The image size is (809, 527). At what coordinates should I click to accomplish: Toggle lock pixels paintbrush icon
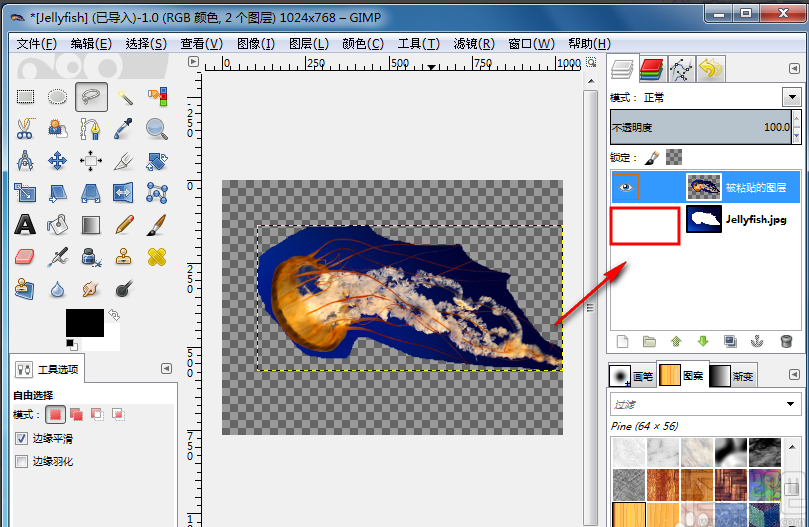652,157
